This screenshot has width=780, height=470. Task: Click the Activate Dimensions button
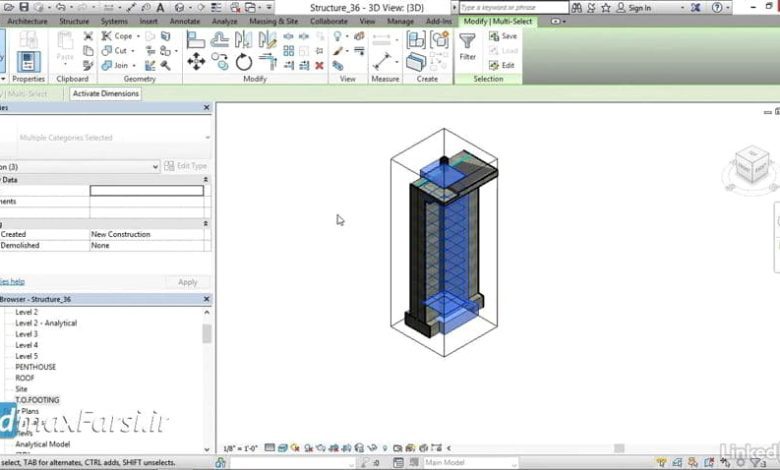[x=105, y=94]
